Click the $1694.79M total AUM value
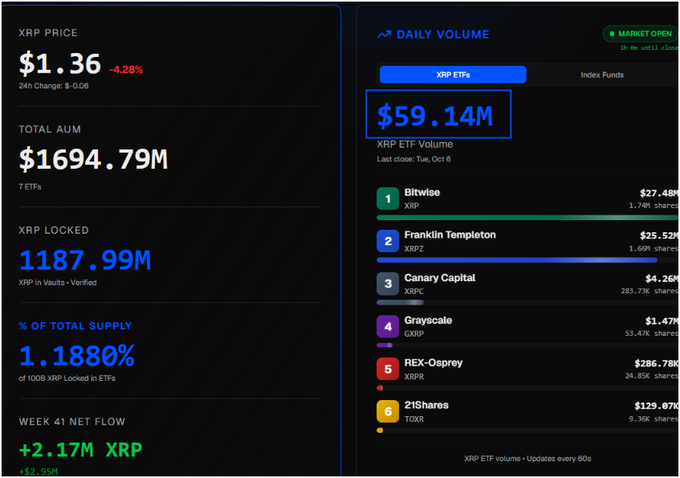680x478 pixels. click(93, 159)
